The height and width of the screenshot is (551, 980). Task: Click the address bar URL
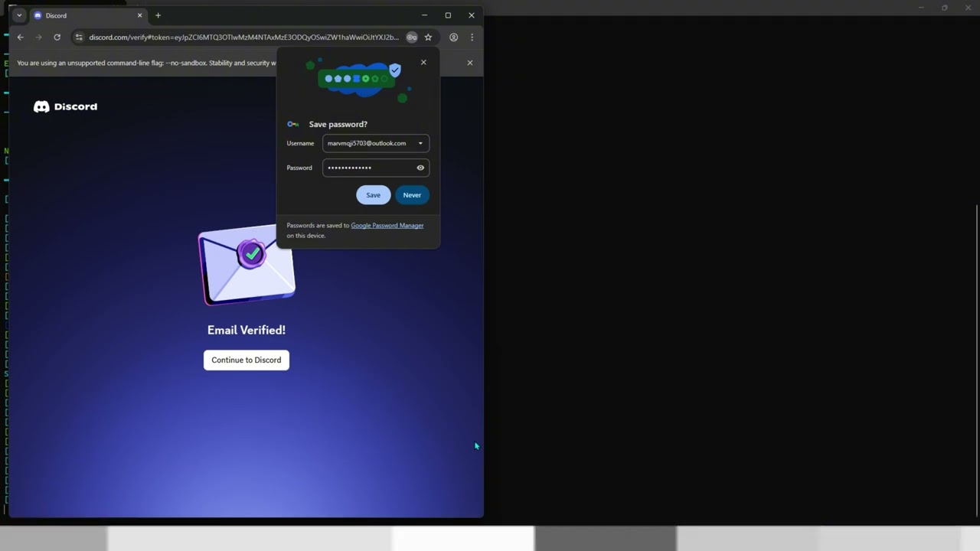click(243, 37)
